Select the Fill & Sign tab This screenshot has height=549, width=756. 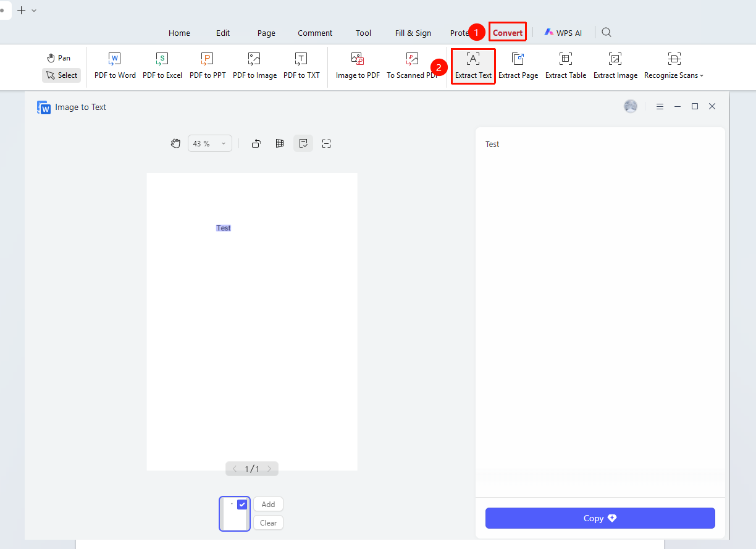pyautogui.click(x=413, y=33)
